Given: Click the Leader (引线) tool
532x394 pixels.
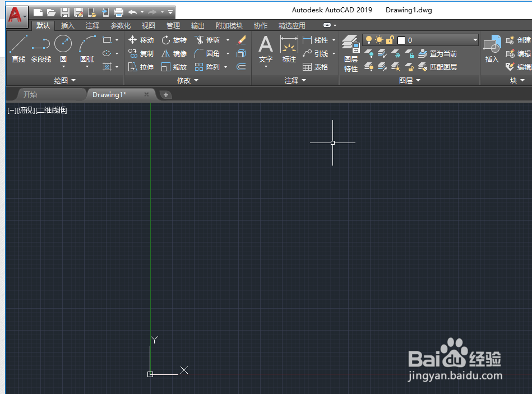Looking at the screenshot, I should tap(315, 54).
